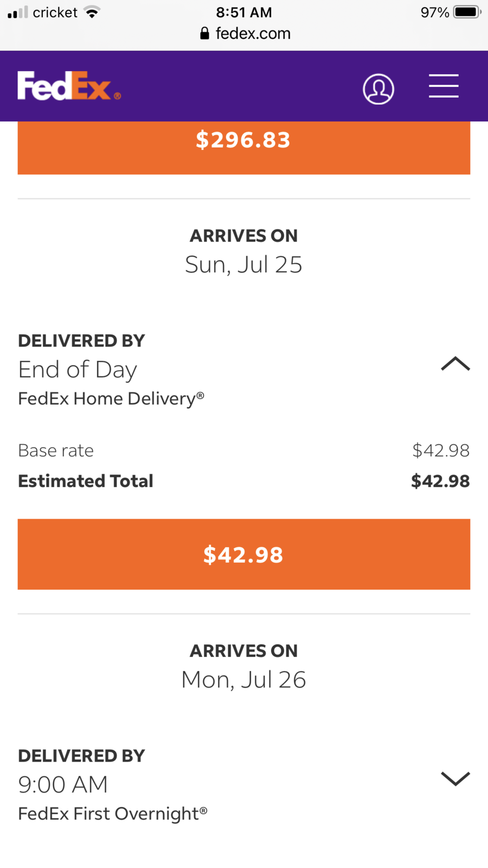Viewport: 488px width, 868px height.
Task: Tap the Estimated Total amount $42.98
Action: (x=440, y=481)
